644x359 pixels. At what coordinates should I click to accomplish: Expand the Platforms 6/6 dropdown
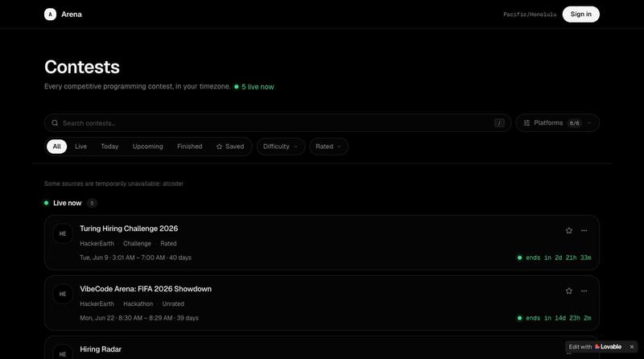[557, 123]
